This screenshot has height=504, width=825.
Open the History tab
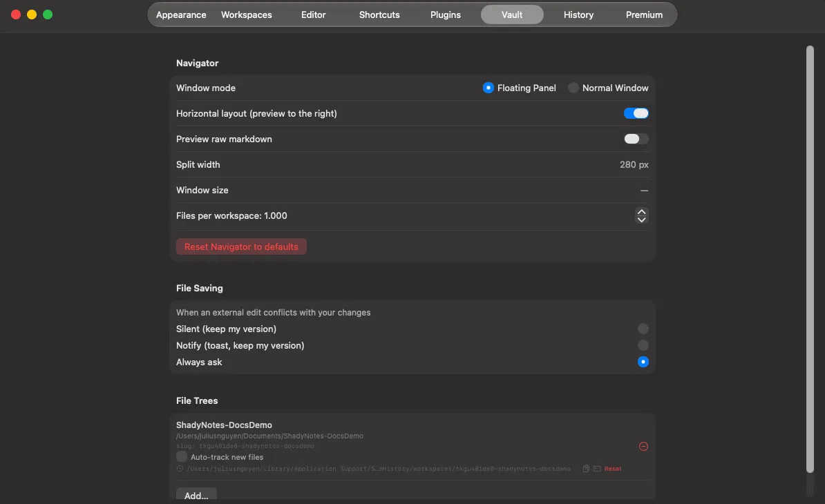click(x=579, y=14)
